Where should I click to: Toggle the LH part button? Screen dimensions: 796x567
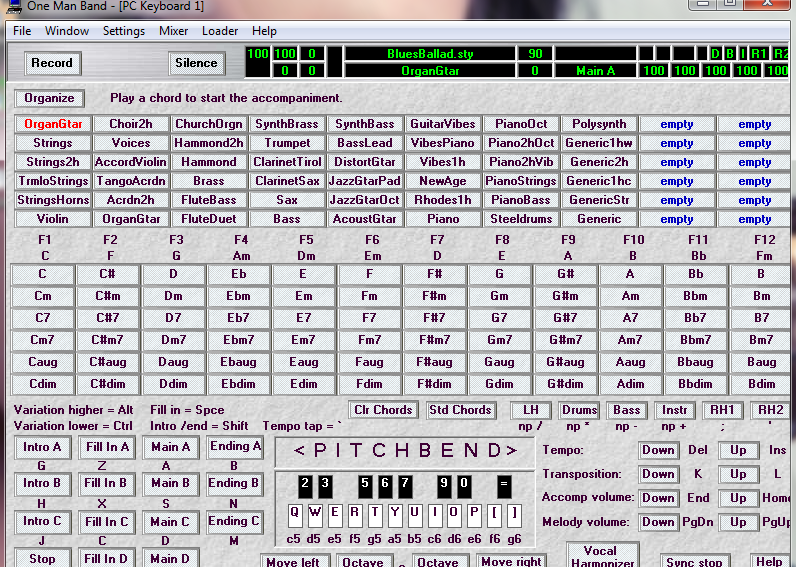click(531, 410)
